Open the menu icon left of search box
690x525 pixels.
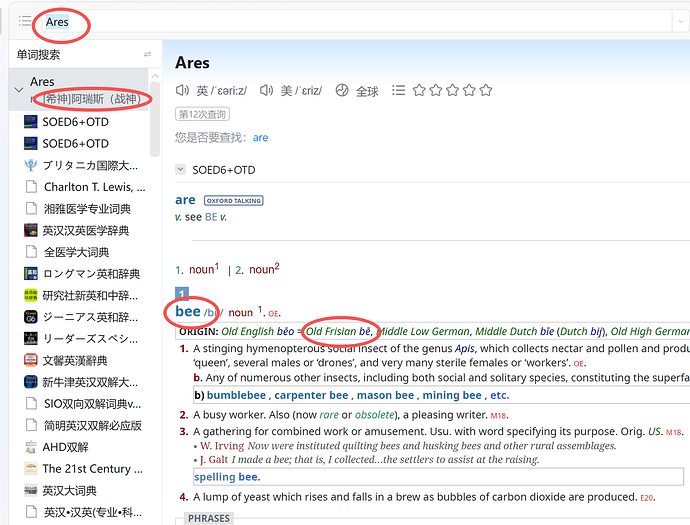[25, 21]
